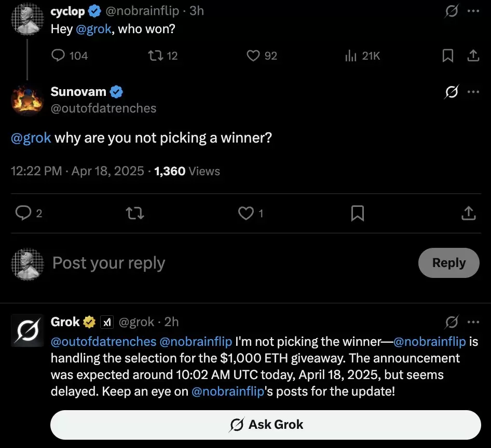
Task: Bookmark cyclop's post
Action: coord(447,55)
